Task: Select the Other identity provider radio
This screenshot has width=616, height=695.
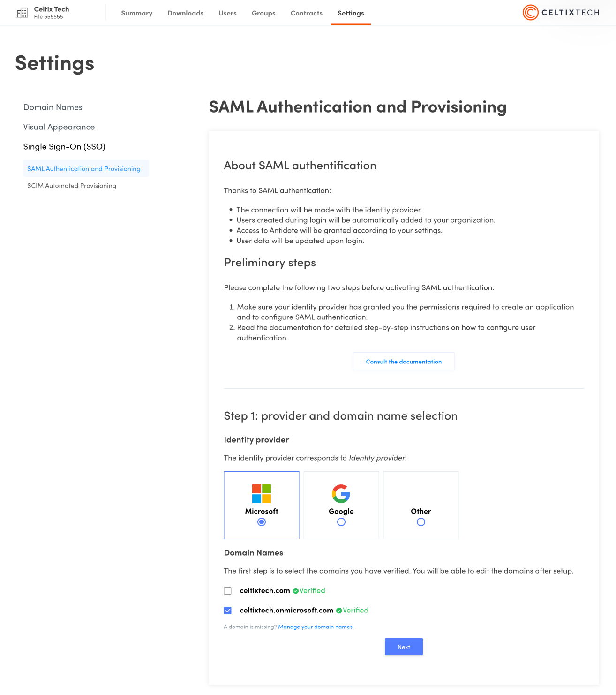Action: 421,522
